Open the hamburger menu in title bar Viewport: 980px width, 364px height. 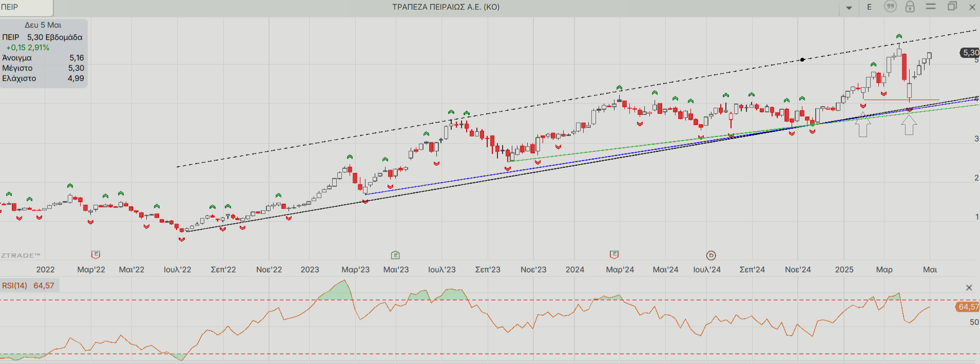tap(931, 7)
